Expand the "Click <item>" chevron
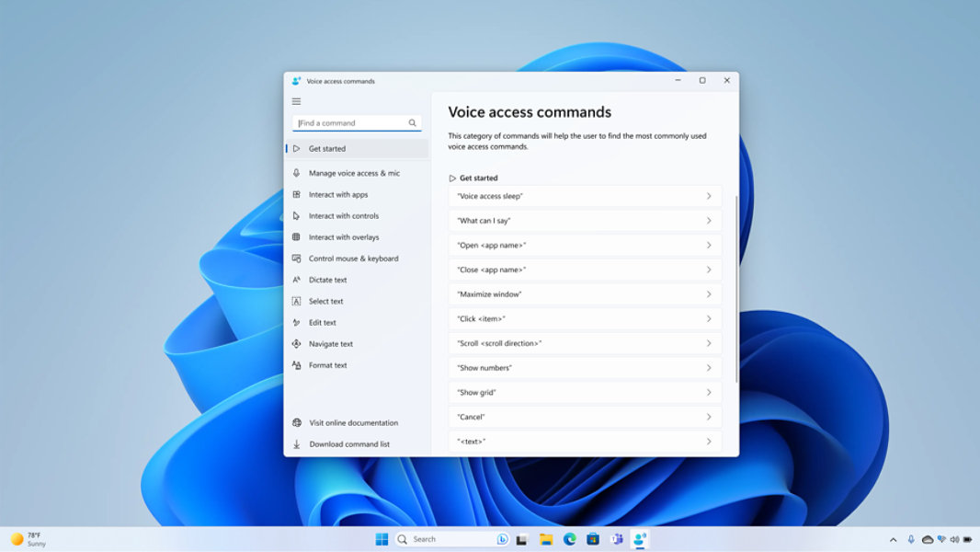Screen dimensions: 980x552 click(x=709, y=319)
